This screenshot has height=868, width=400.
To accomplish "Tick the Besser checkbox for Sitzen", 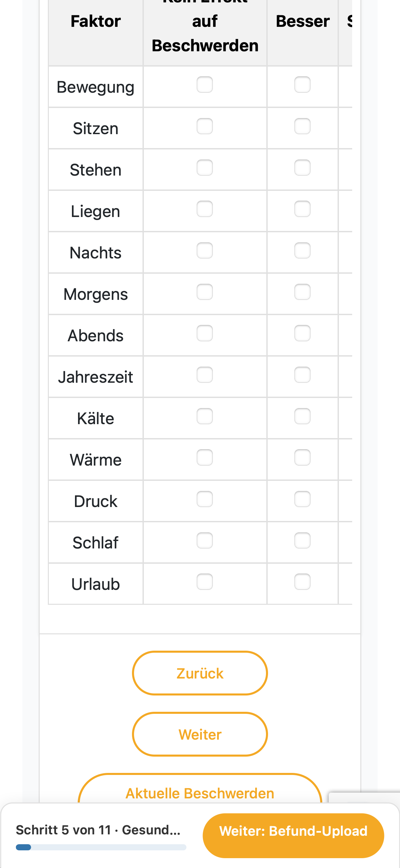I will point(302,126).
